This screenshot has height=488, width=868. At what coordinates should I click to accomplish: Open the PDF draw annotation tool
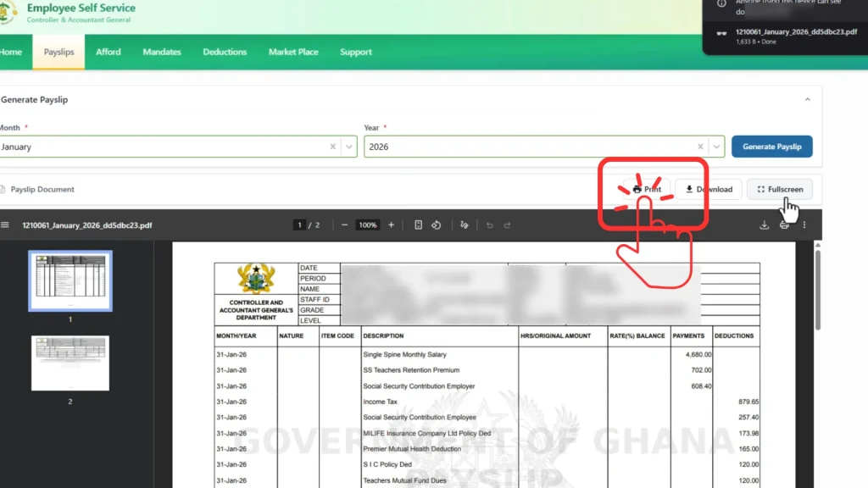point(464,225)
